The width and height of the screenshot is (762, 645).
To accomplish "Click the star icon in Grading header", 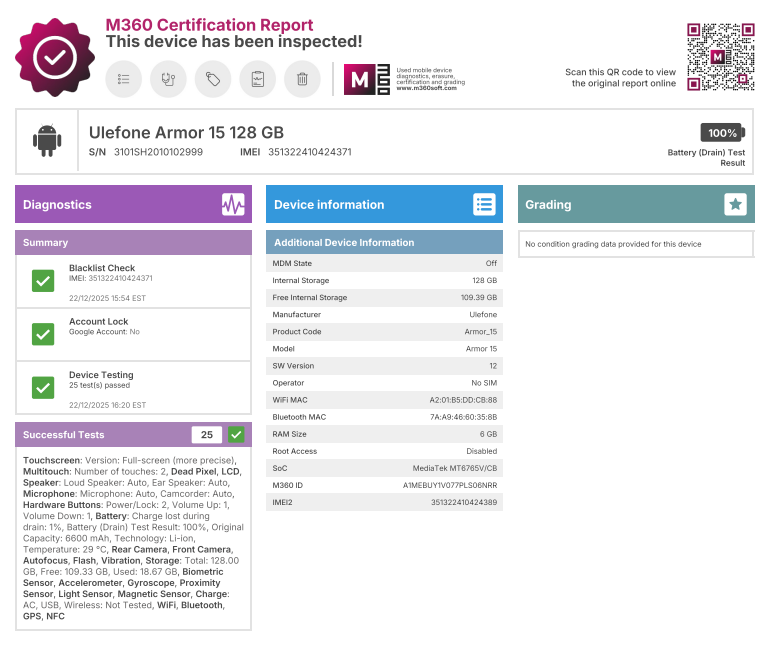I will coord(735,204).
